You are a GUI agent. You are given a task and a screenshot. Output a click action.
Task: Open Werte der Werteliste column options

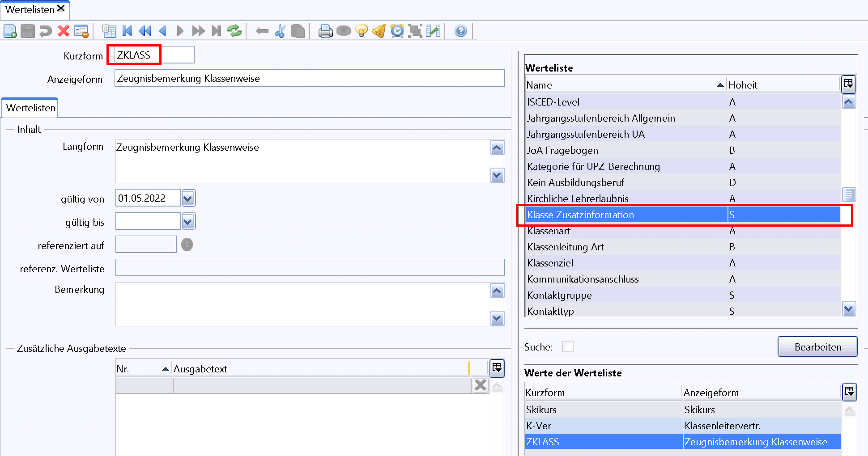click(x=849, y=392)
